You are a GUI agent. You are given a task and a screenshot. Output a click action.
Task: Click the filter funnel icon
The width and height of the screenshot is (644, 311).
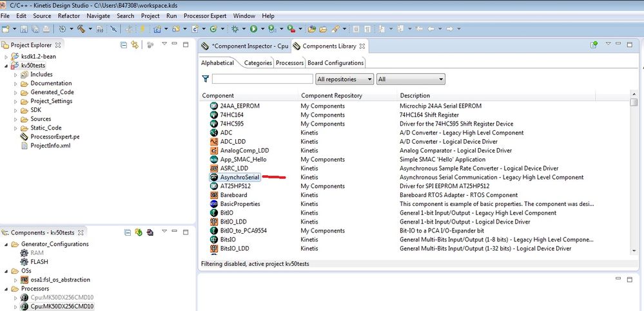[206, 79]
